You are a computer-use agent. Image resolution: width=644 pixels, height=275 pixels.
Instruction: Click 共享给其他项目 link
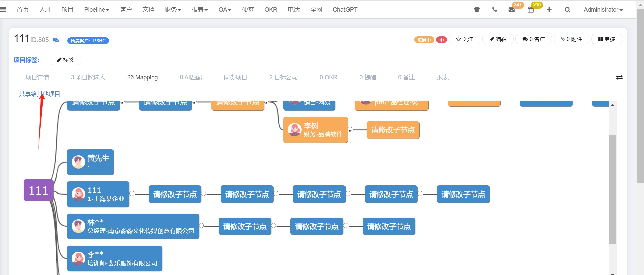click(x=40, y=94)
